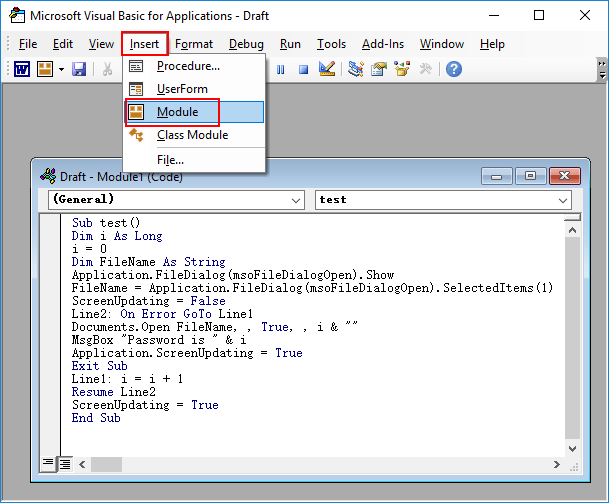Stop execution with the Reset icon

[x=303, y=70]
